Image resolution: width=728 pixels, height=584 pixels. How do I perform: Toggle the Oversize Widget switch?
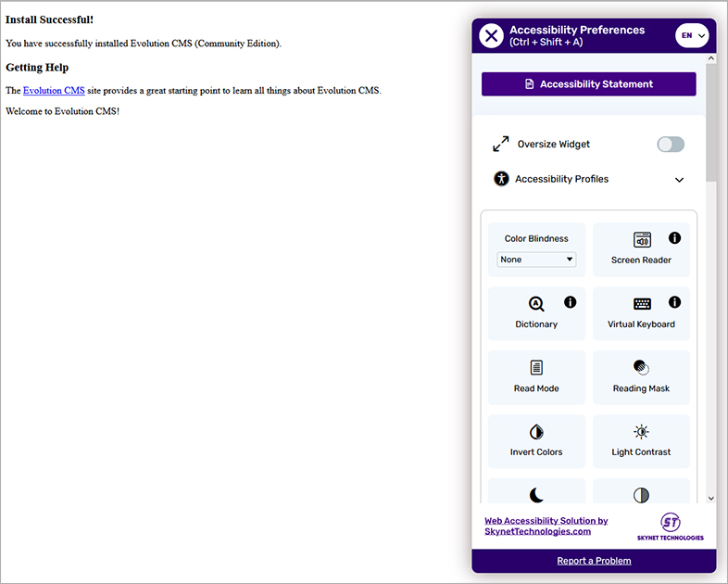pos(670,145)
